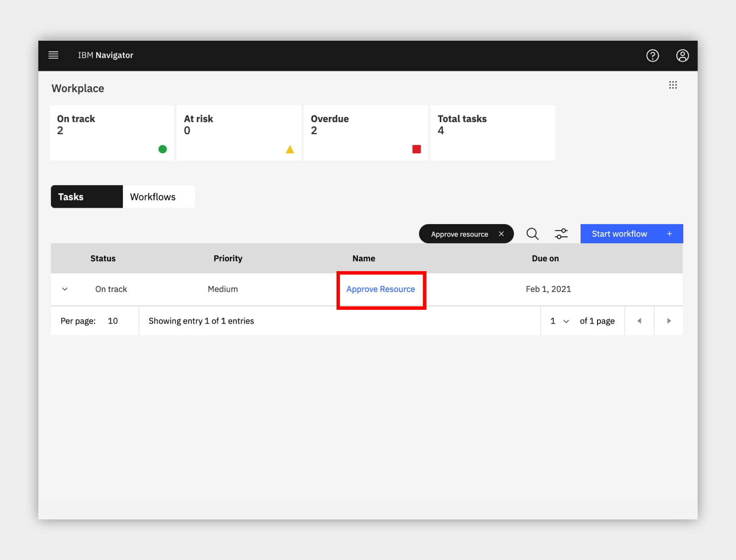Image resolution: width=736 pixels, height=560 pixels.
Task: Select the Tasks tab
Action: (87, 197)
